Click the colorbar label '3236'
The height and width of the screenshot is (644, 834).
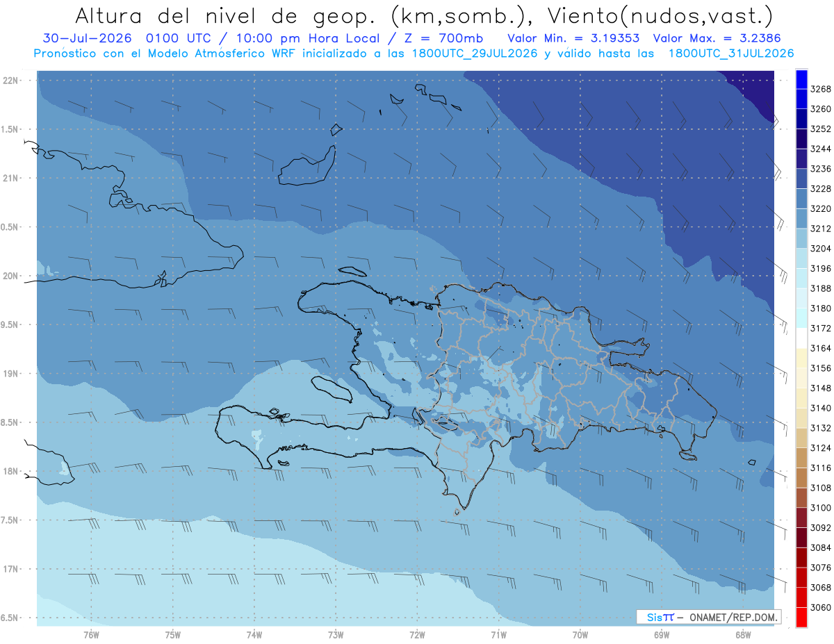(x=821, y=169)
